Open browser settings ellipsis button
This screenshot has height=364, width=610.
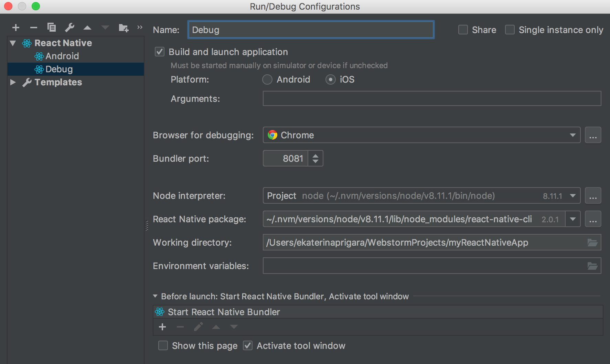click(593, 135)
